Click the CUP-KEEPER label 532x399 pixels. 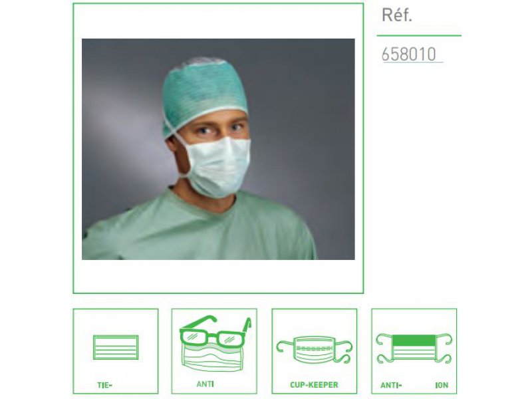tap(314, 385)
